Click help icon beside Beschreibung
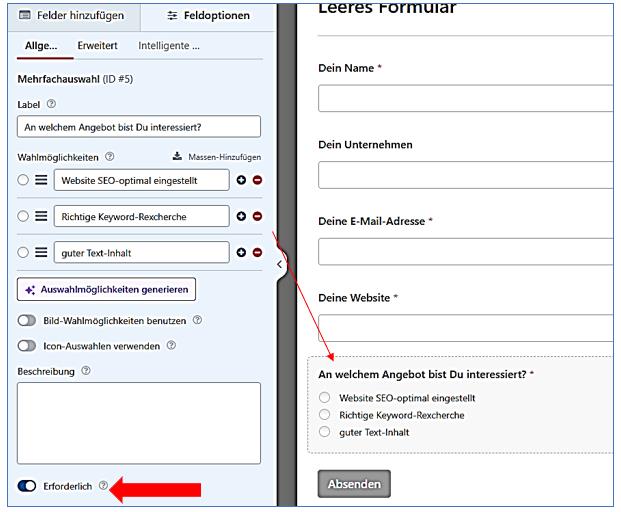The height and width of the screenshot is (512, 621). pyautogui.click(x=87, y=371)
